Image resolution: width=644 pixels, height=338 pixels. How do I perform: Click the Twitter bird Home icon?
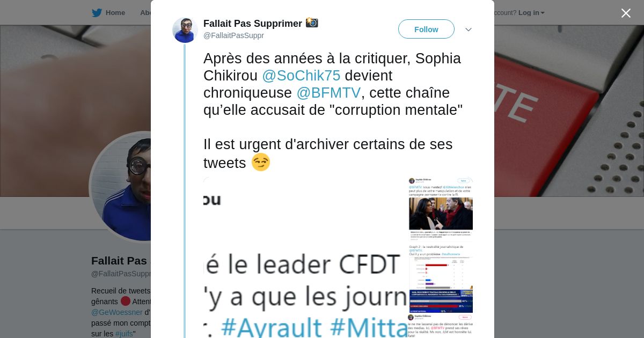point(97,12)
